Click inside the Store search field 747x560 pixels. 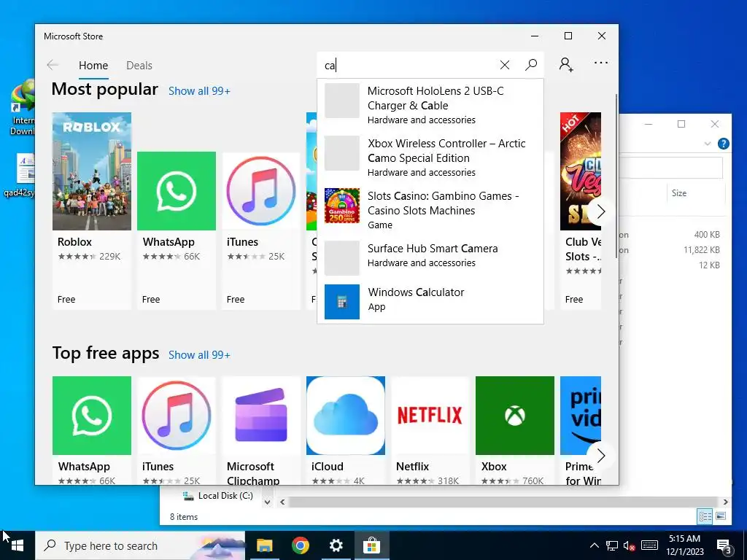coord(407,65)
